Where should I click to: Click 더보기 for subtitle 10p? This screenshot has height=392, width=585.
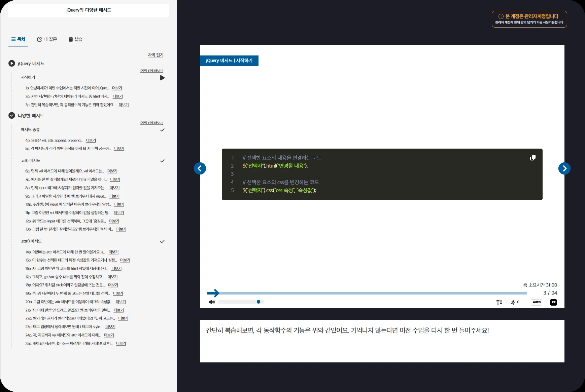(x=119, y=204)
